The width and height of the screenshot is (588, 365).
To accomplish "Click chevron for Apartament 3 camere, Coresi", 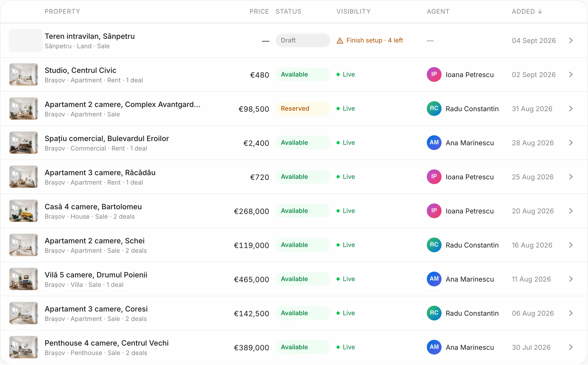I will (571, 313).
